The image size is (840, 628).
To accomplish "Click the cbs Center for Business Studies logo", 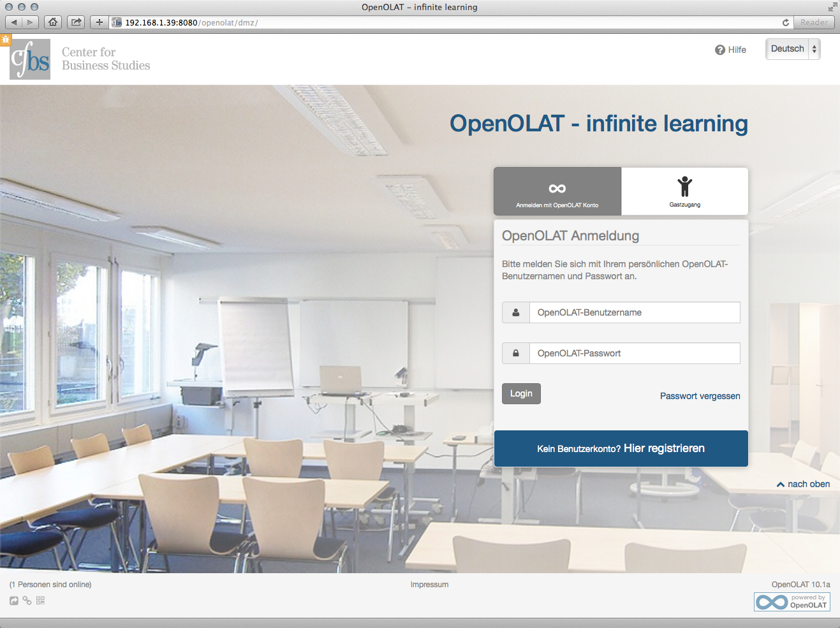I will click(x=80, y=59).
